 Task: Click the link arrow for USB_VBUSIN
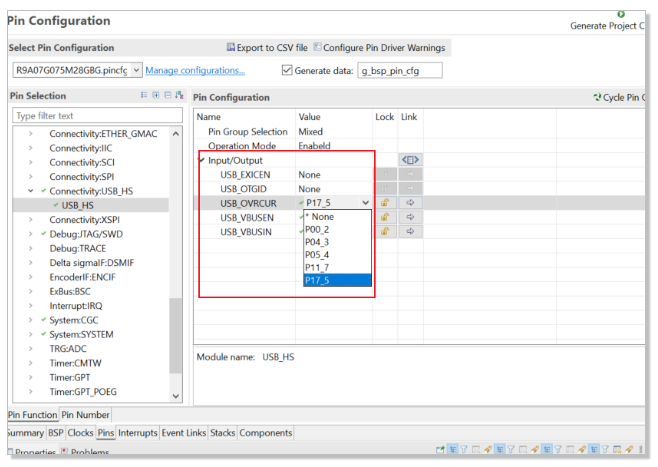[410, 231]
